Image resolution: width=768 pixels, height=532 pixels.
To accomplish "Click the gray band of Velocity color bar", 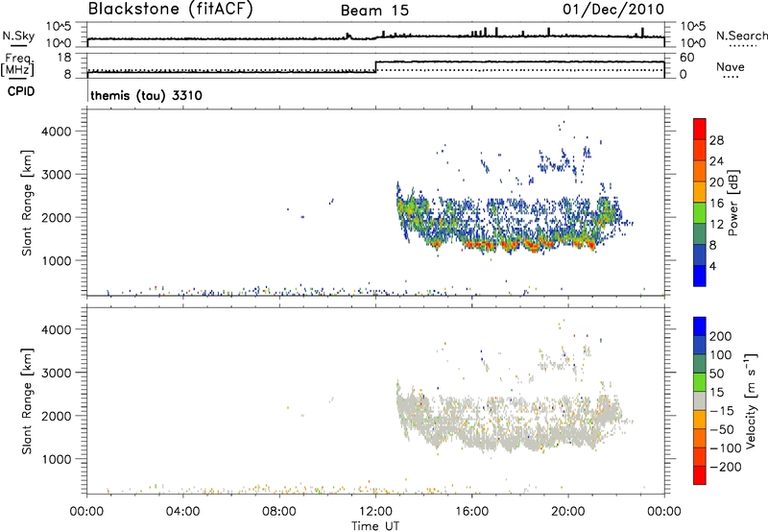I will (700, 400).
